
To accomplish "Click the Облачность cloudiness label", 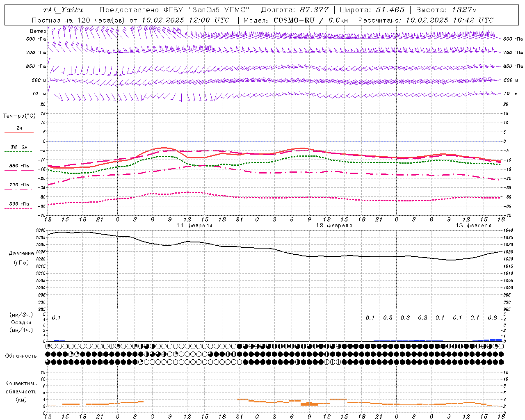I will (x=21, y=356).
